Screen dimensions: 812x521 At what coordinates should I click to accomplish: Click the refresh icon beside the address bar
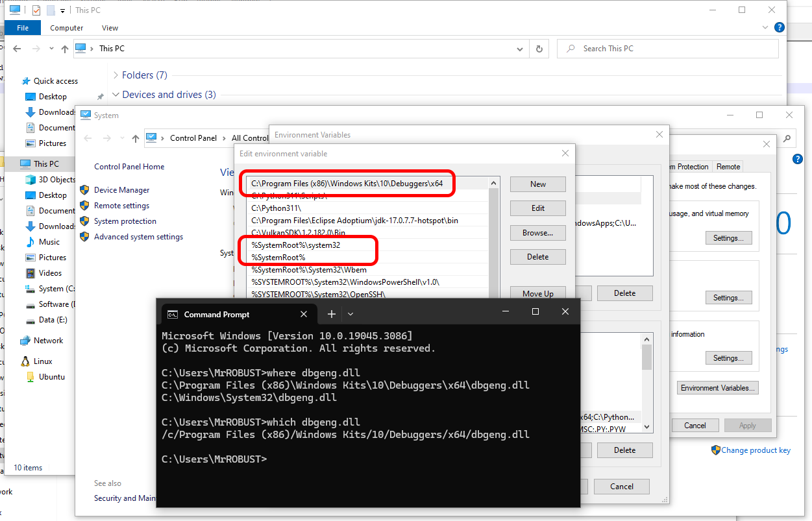coord(539,48)
